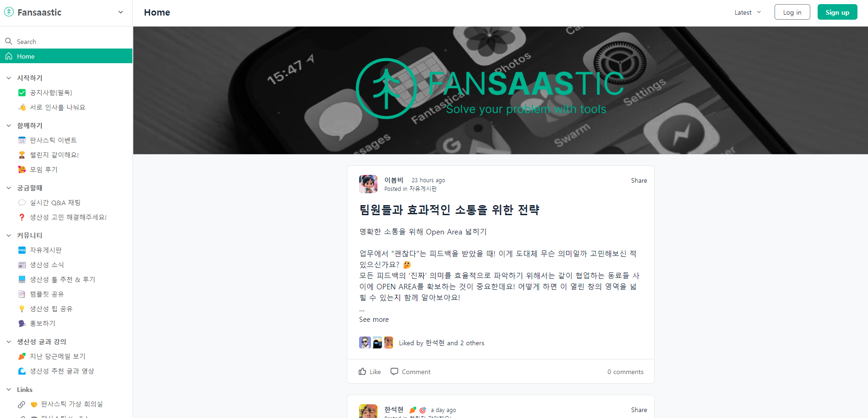
Task: Click the lightbulb icon for 생산성 팁 공유
Action: pos(22,309)
